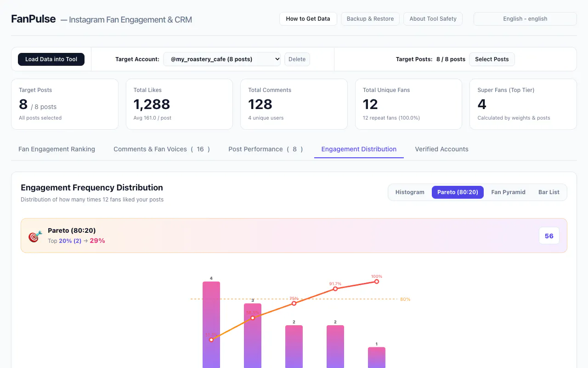The width and height of the screenshot is (588, 368).
Task: Switch to the Fan Engagement Ranking tab
Action: pyautogui.click(x=57, y=149)
